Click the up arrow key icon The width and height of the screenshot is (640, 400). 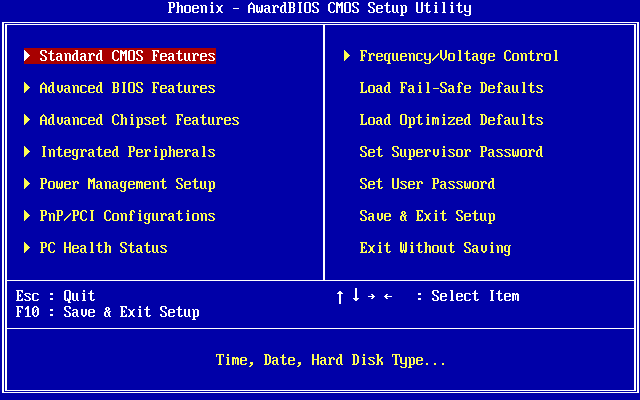340,297
